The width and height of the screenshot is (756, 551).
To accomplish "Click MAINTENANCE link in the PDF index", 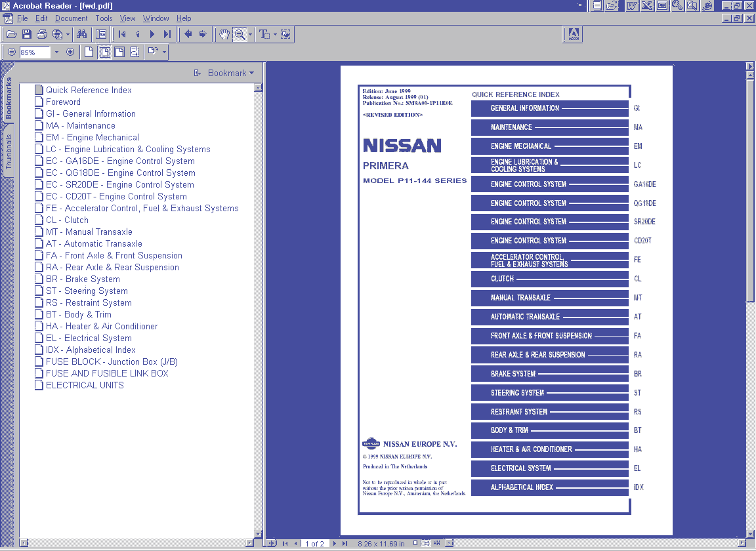I will 550,127.
